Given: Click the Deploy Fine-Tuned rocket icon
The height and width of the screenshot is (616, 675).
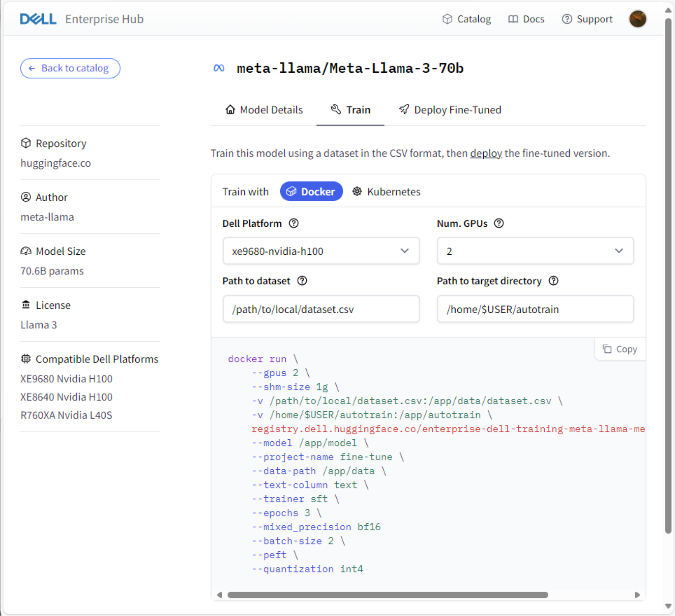Looking at the screenshot, I should pyautogui.click(x=404, y=109).
